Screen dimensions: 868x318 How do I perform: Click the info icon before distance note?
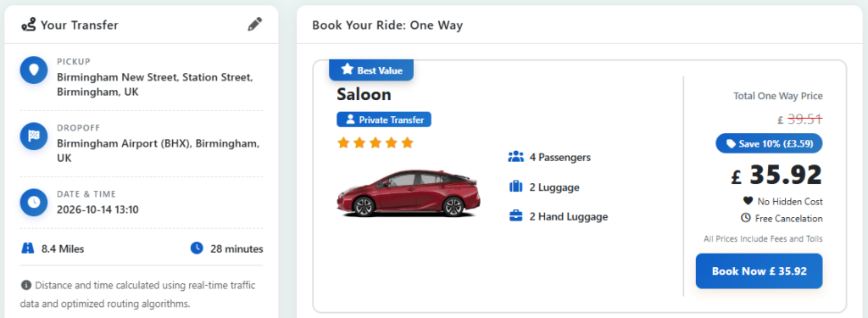pos(25,285)
